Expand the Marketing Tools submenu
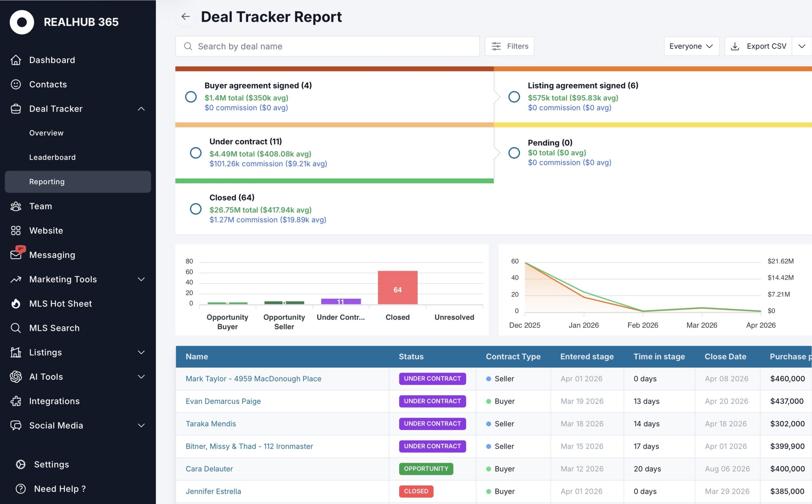 141,279
